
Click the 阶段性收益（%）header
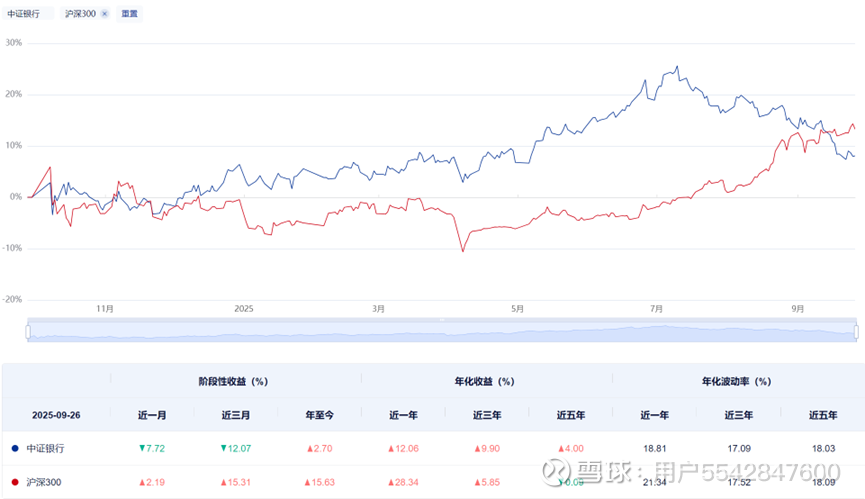(x=233, y=382)
